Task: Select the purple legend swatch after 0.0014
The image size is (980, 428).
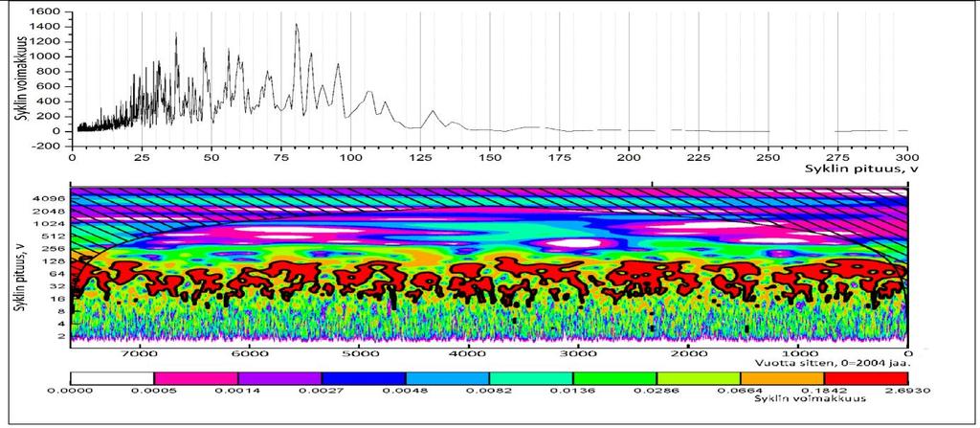Action: tap(279, 378)
